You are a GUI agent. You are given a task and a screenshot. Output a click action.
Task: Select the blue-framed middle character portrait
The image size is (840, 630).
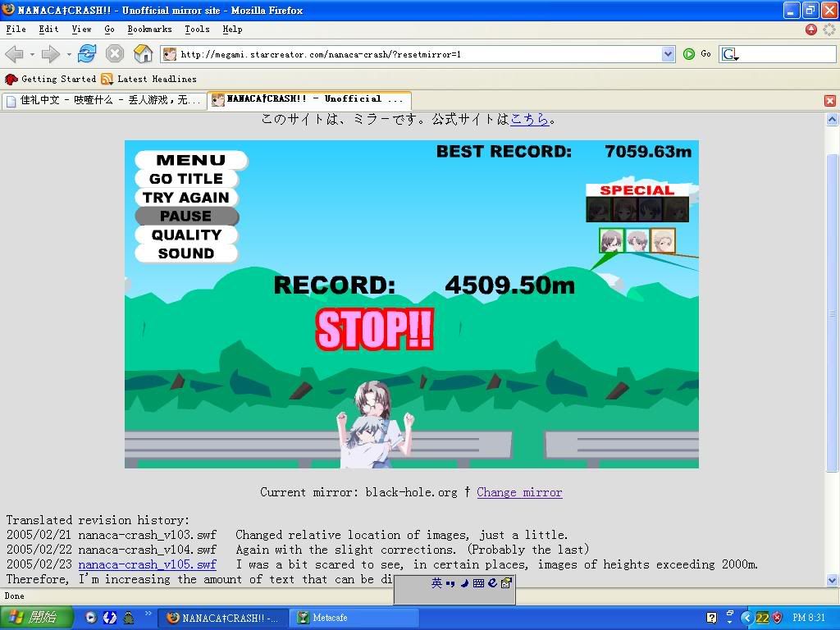click(637, 240)
